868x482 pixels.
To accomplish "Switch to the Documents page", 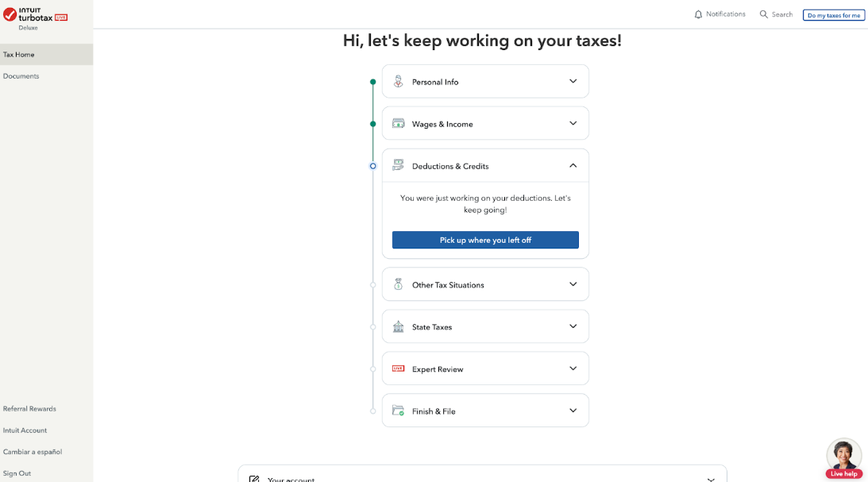I will 21,75.
